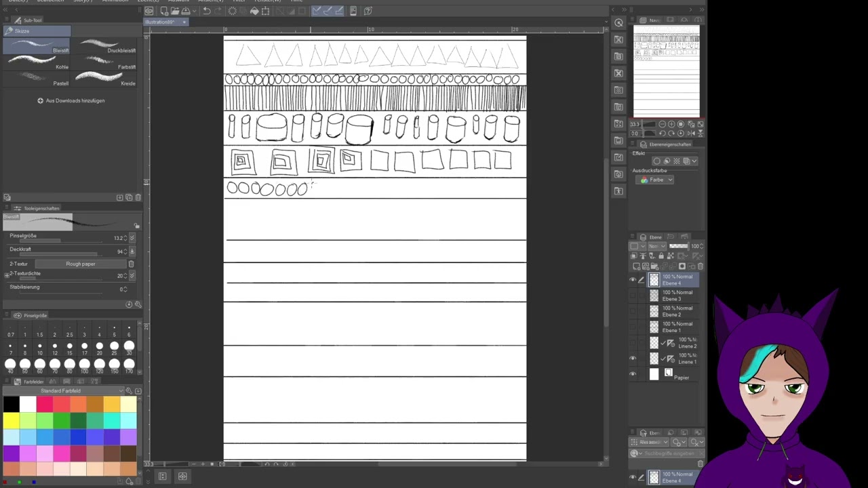Screen dimensions: 868x488
Task: Show the Ebene 2 layer
Action: [x=633, y=311]
